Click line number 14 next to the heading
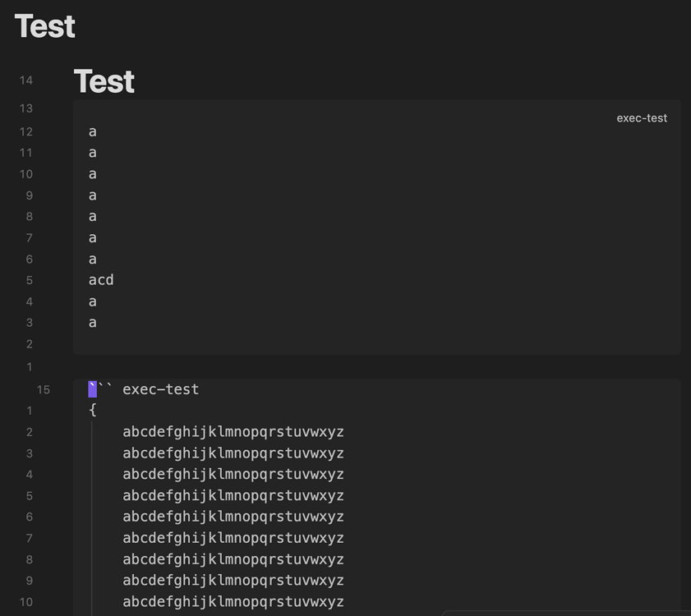The width and height of the screenshot is (691, 616). pyautogui.click(x=25, y=80)
